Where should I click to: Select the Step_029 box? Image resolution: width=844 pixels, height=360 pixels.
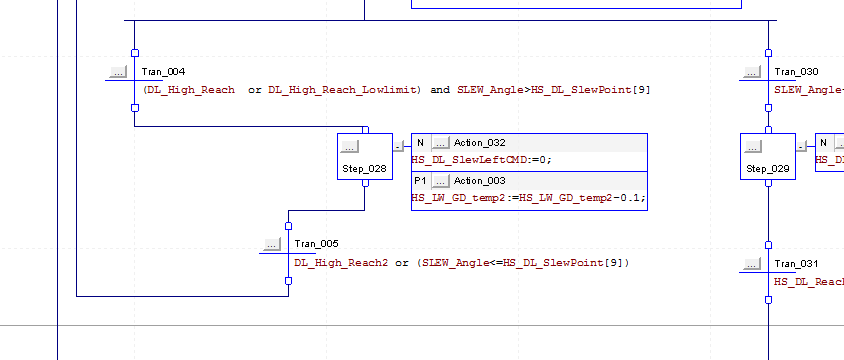coord(768,157)
